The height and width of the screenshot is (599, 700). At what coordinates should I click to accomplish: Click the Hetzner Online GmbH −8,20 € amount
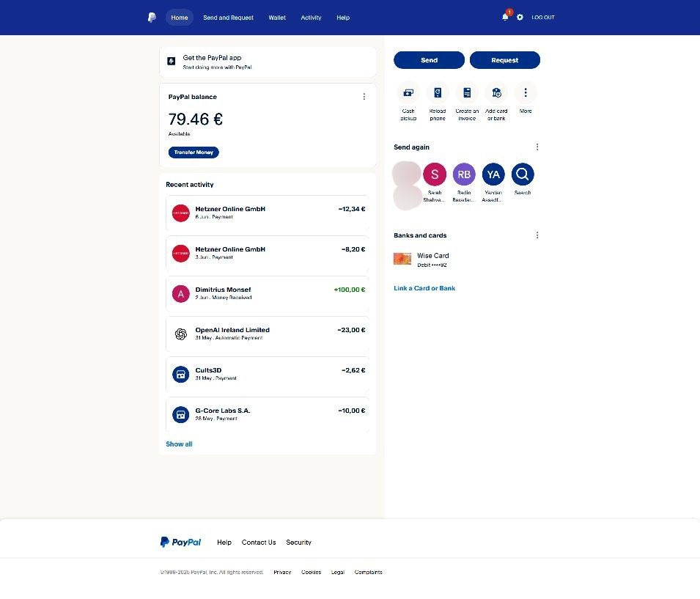point(353,249)
